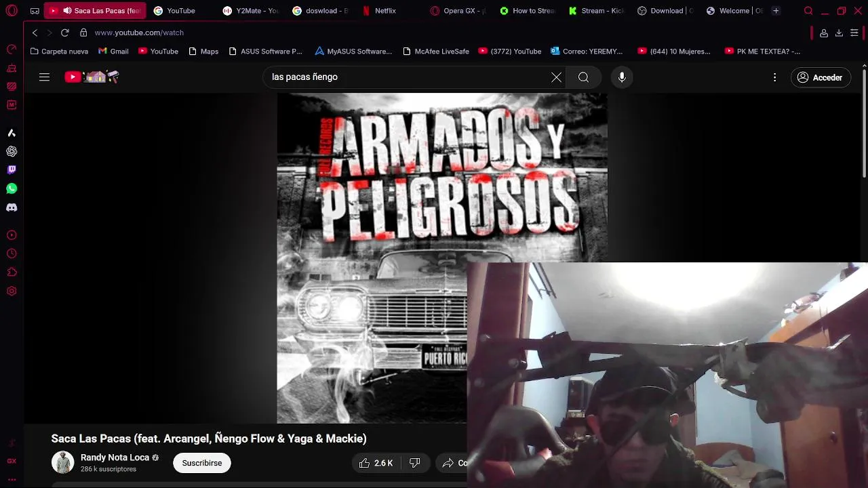Open Randy Nota Loca channel avatar
The height and width of the screenshot is (488, 868).
(x=63, y=462)
